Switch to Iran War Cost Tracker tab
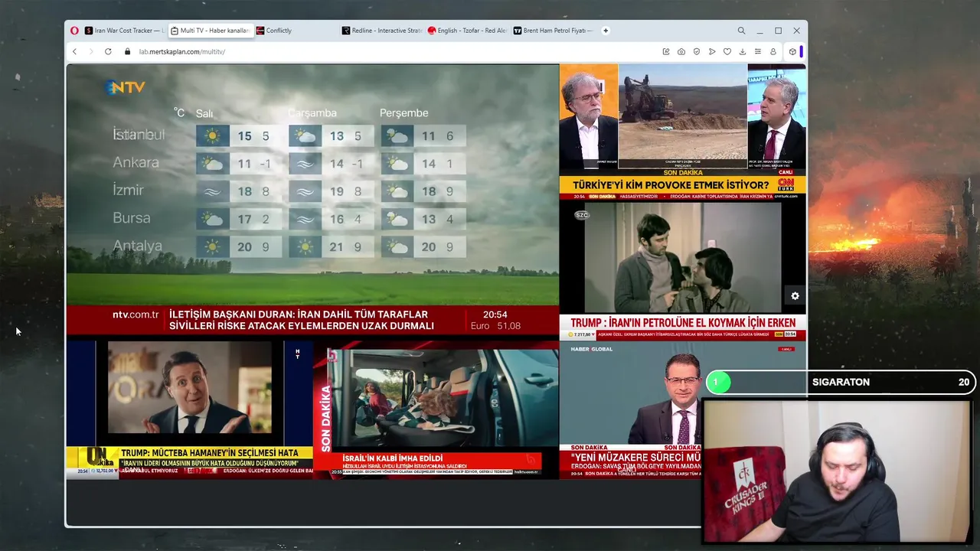The image size is (980, 551). pyautogui.click(x=124, y=31)
